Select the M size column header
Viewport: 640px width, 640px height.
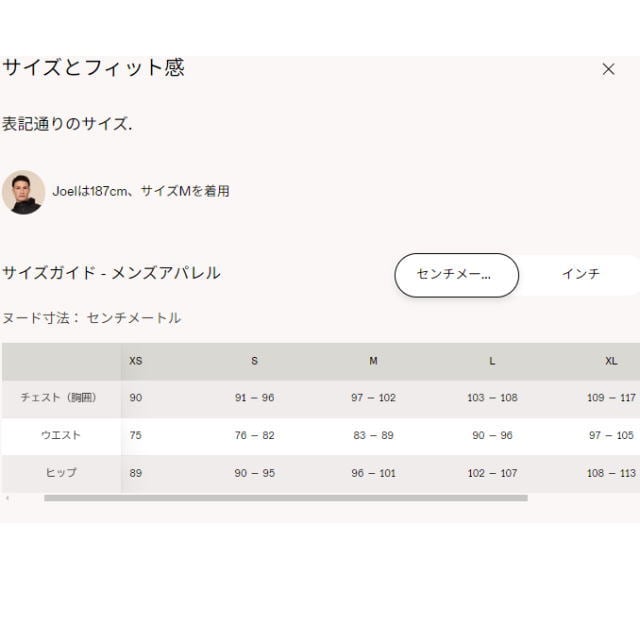373,361
